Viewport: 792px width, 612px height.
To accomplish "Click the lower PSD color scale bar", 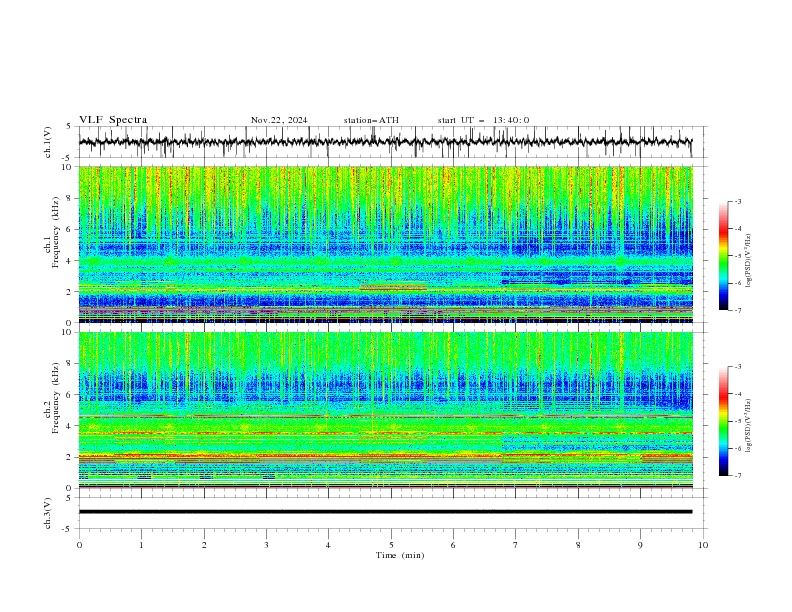I will (x=723, y=421).
